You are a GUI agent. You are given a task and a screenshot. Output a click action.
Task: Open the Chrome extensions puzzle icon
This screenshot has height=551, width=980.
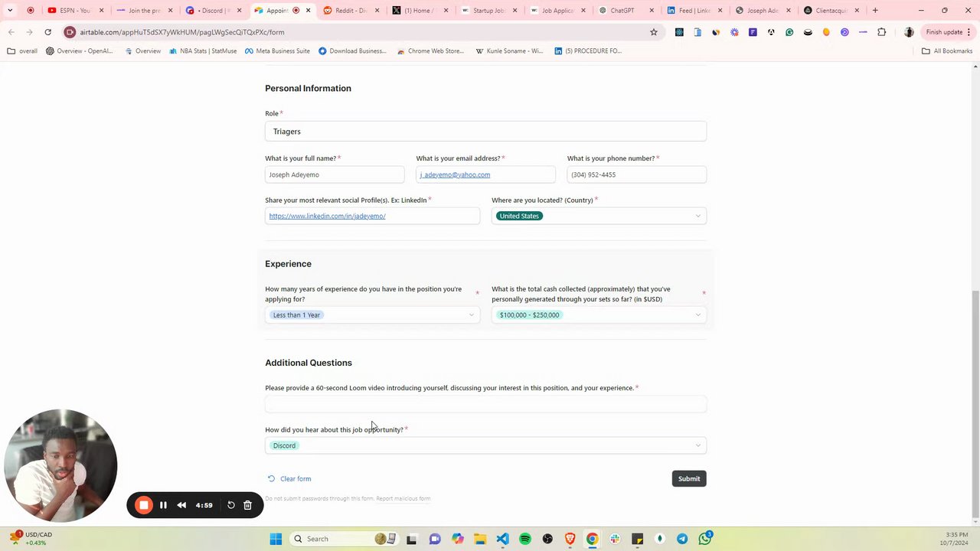[882, 32]
